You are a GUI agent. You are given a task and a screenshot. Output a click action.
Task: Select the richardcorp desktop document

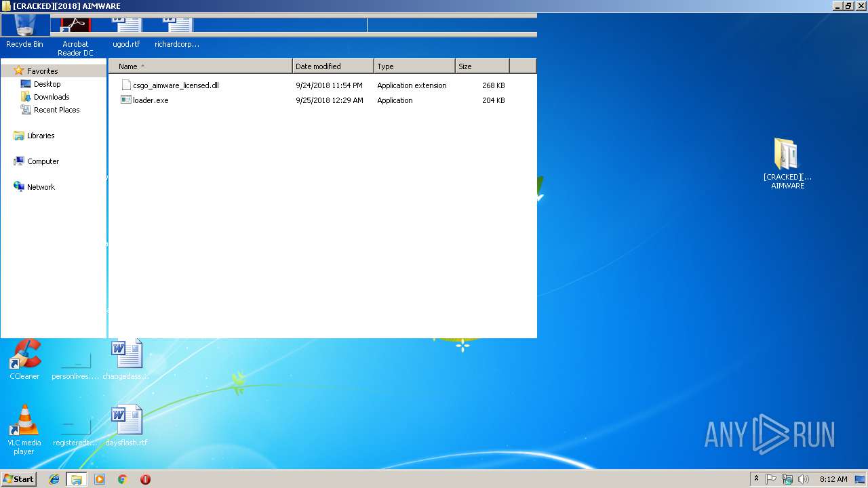pyautogui.click(x=177, y=32)
